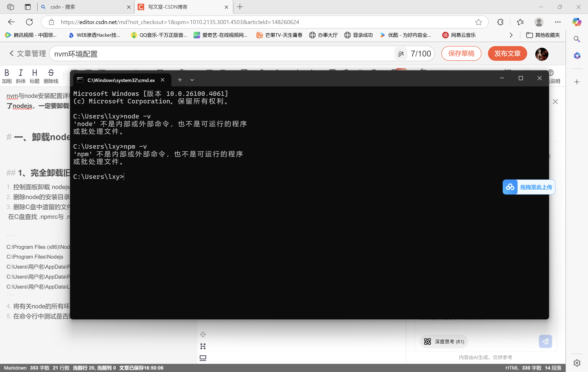Toggle 深度思考 (R1) mode
The image size is (588, 372).
pyautogui.click(x=444, y=341)
